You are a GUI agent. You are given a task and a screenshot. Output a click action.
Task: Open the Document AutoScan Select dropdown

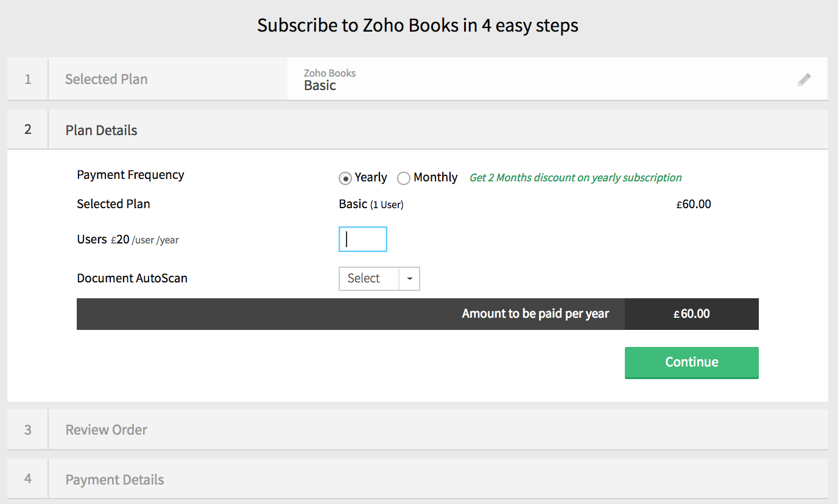[369, 279]
